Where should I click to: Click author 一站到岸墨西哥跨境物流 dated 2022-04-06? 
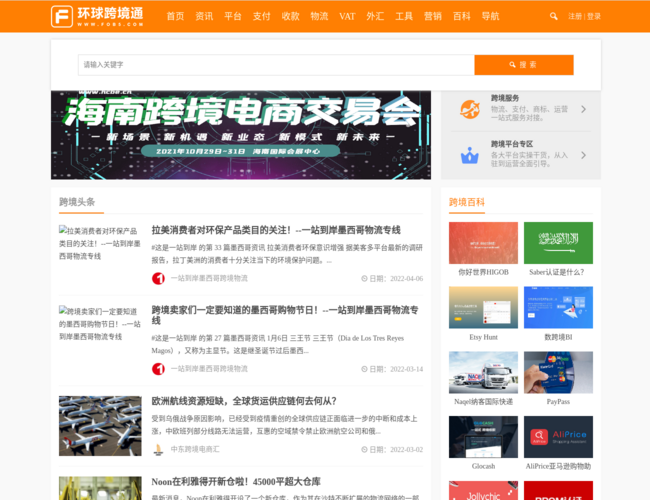pos(209,278)
